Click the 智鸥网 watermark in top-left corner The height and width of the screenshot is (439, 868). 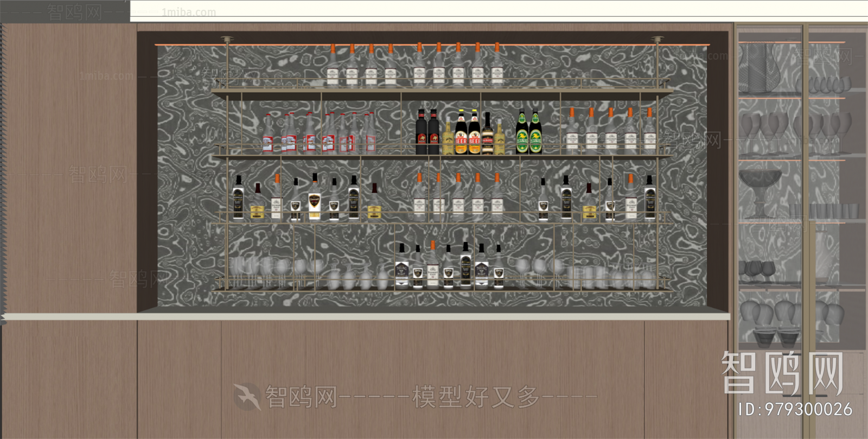tap(74, 11)
